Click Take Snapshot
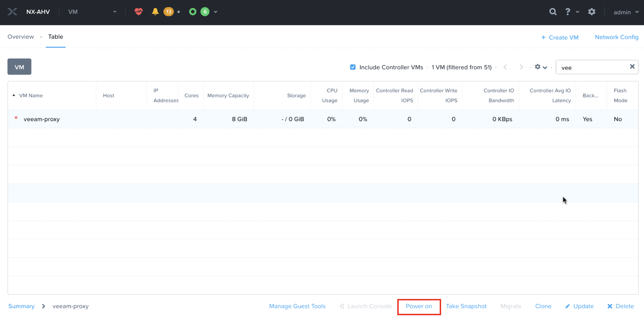 tap(466, 306)
